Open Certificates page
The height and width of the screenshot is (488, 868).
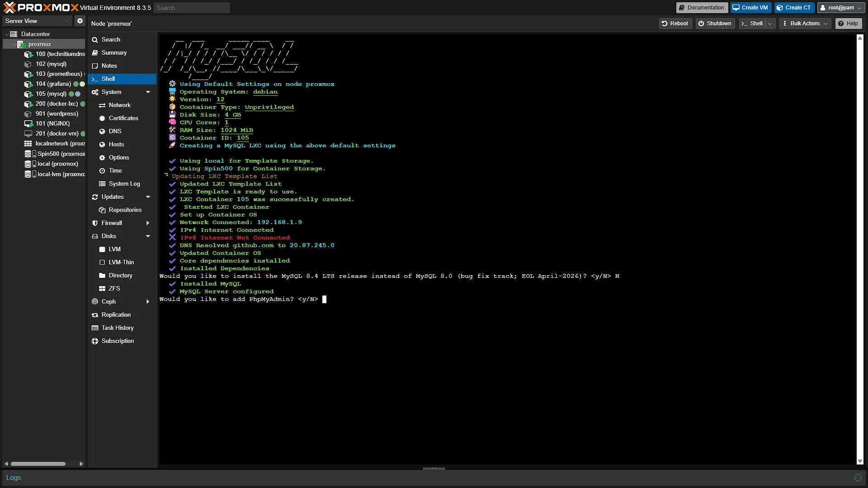pos(122,118)
